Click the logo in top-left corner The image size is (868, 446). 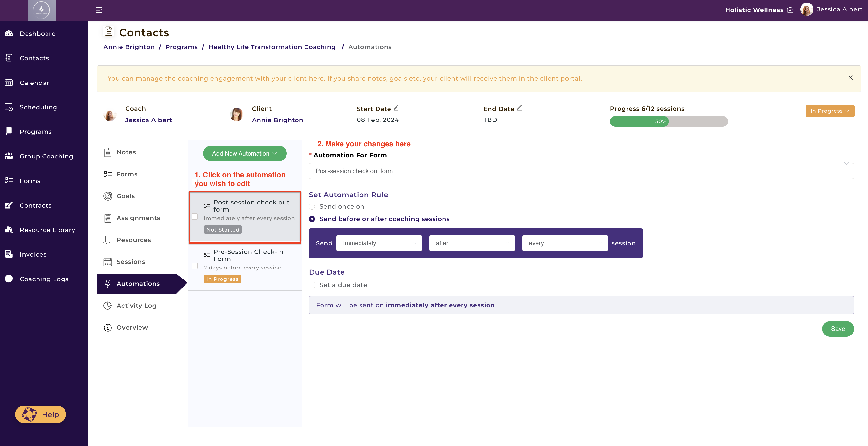(x=42, y=10)
